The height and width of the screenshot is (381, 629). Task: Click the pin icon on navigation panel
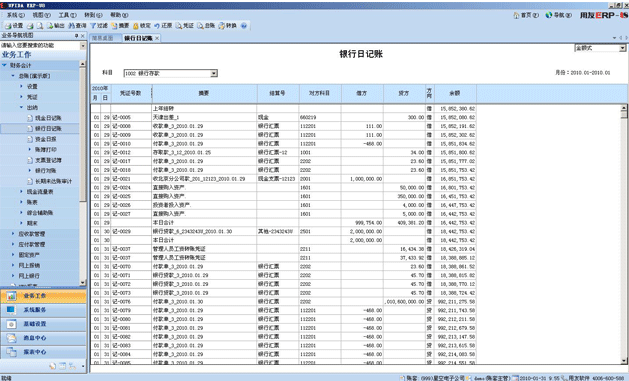pos(76,36)
